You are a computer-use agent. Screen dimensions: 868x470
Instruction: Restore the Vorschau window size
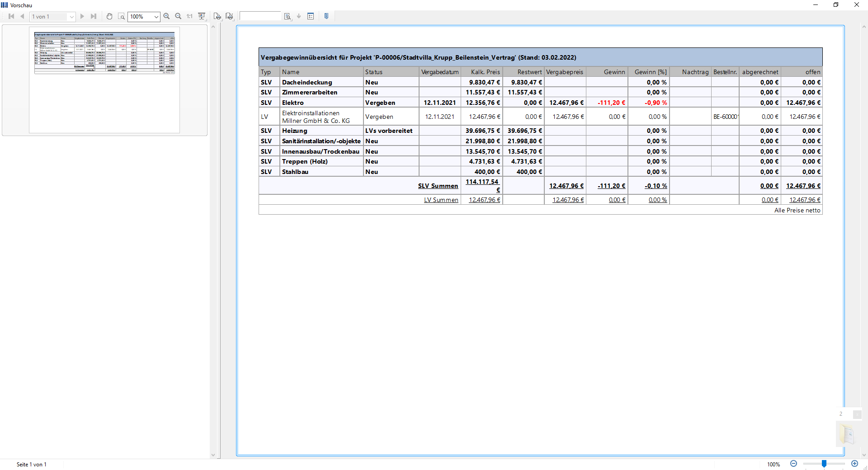tap(836, 5)
